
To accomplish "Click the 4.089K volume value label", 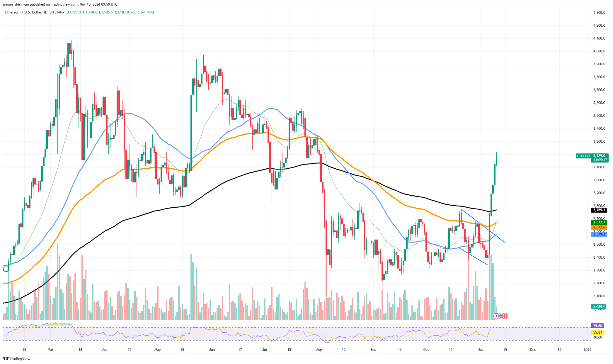I will 599,307.
